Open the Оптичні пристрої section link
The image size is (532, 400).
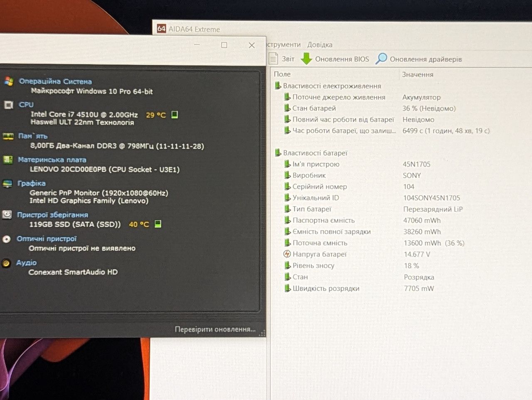click(x=47, y=239)
